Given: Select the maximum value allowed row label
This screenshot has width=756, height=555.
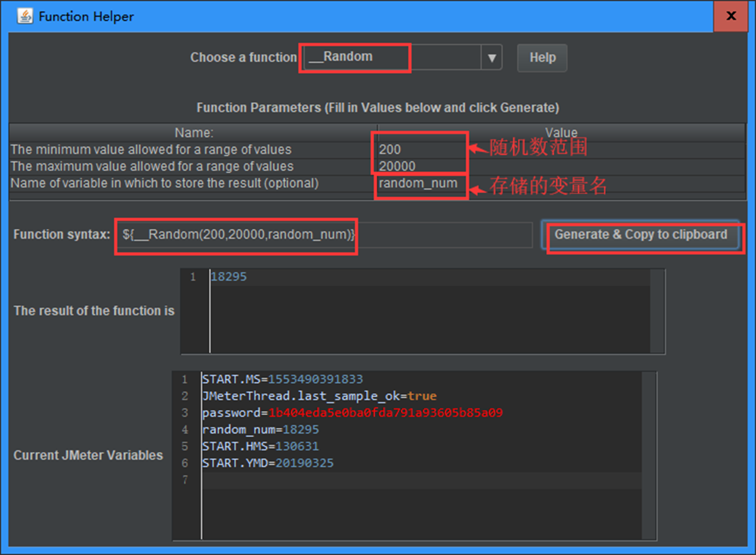Looking at the screenshot, I should pos(152,166).
